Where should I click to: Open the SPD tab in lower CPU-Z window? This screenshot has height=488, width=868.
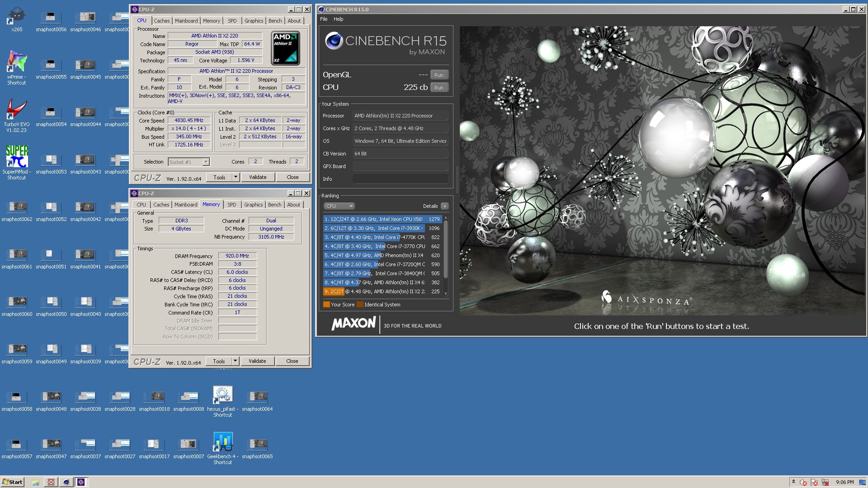point(232,205)
